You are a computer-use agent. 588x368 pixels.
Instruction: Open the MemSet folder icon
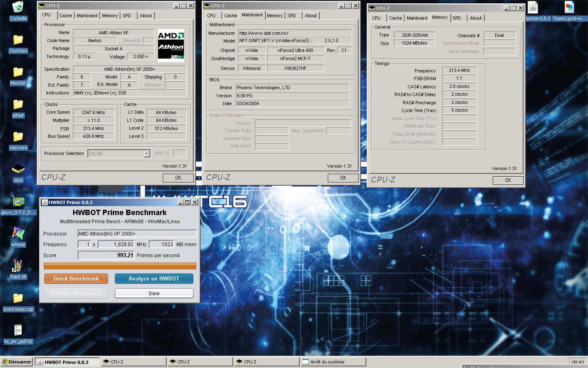click(x=18, y=72)
